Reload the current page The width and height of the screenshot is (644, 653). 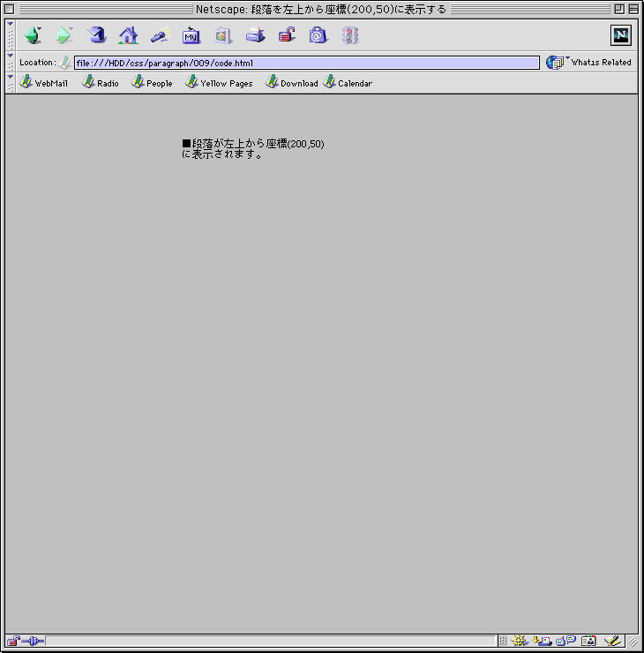point(97,36)
